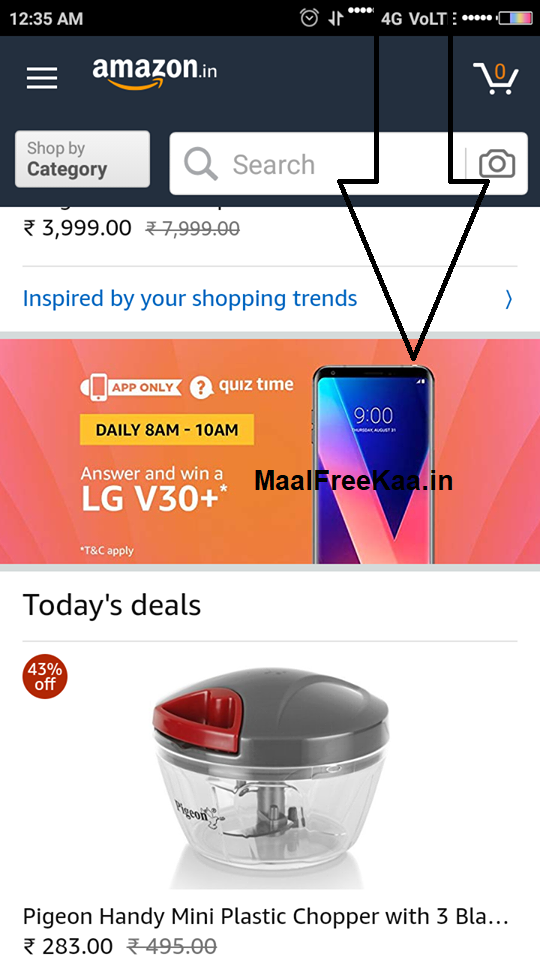Open the Pigeon chopper product image

(270, 778)
